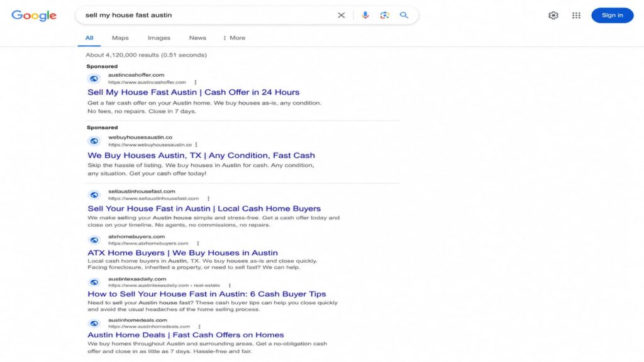
Task: Click austintexasdaily.com real-estate breadcrumb URL
Action: tap(164, 285)
